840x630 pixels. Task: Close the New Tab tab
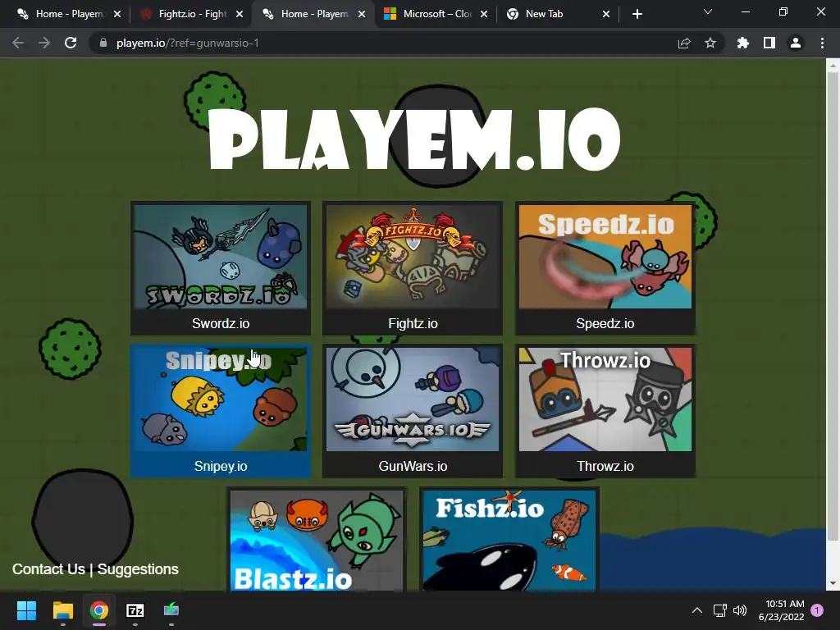(606, 14)
